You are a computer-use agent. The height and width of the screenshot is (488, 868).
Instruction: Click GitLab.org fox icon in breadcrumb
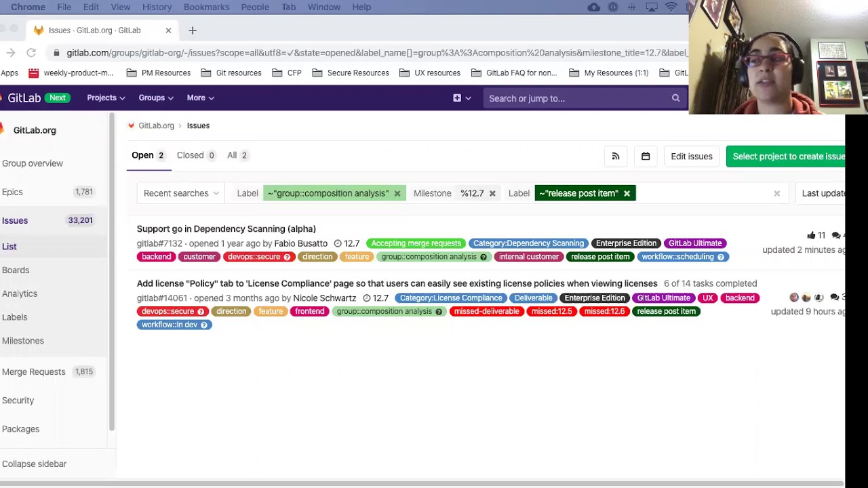coord(131,125)
